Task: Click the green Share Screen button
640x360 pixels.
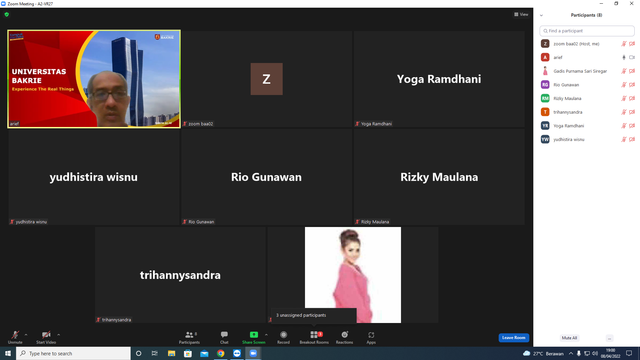Action: point(253,337)
